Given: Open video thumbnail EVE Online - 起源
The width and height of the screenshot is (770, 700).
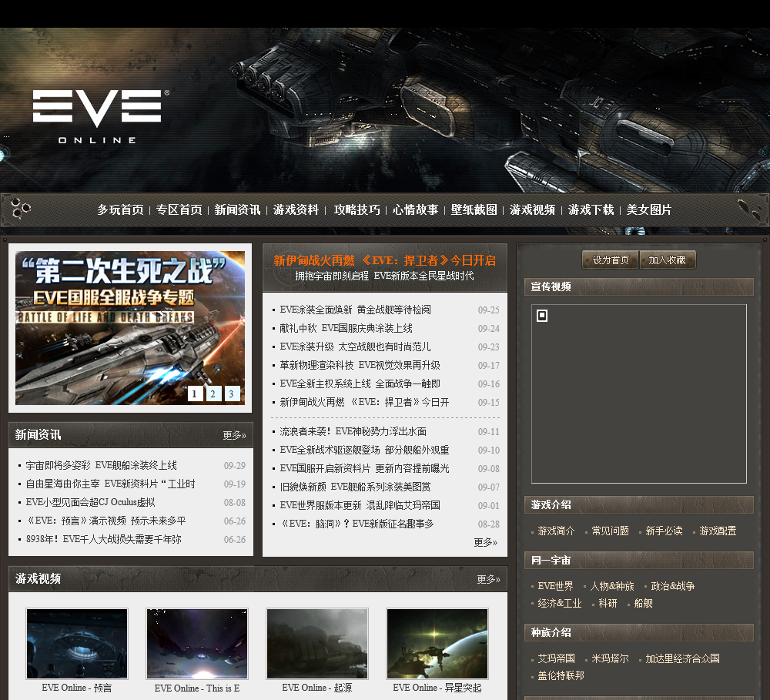Looking at the screenshot, I should click(317, 644).
